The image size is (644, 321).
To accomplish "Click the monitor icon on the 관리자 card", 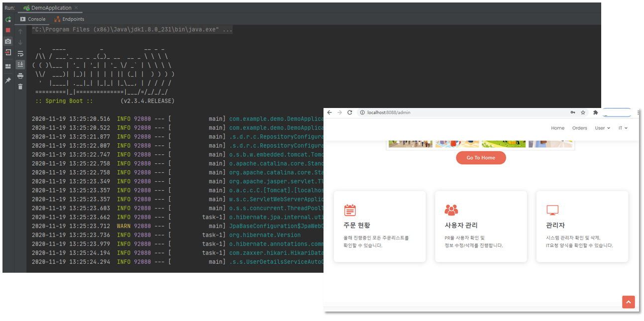I will (552, 210).
